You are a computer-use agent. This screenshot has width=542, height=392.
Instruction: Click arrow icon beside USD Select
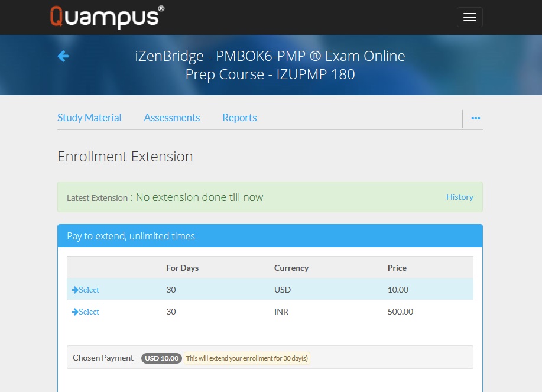(x=75, y=290)
